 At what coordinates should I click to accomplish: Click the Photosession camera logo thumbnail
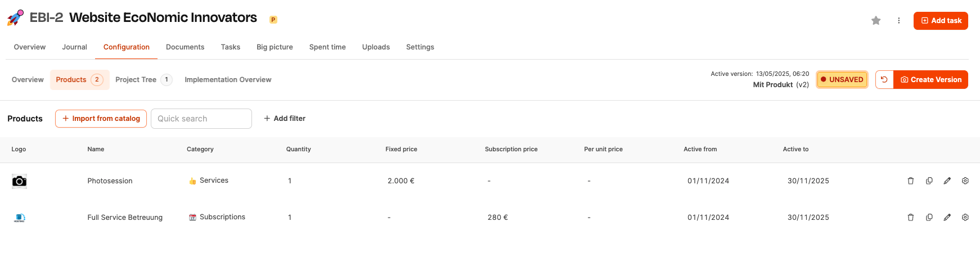click(x=19, y=181)
